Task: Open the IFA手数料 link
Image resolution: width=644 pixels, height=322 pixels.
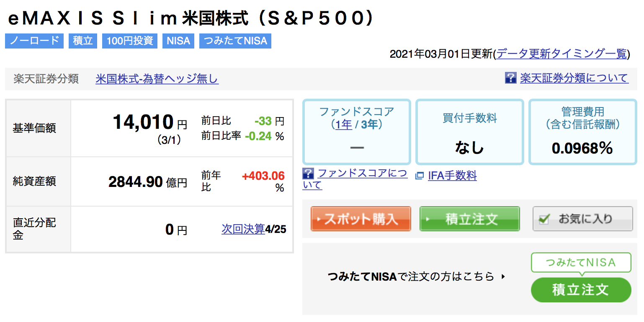Action: click(452, 176)
